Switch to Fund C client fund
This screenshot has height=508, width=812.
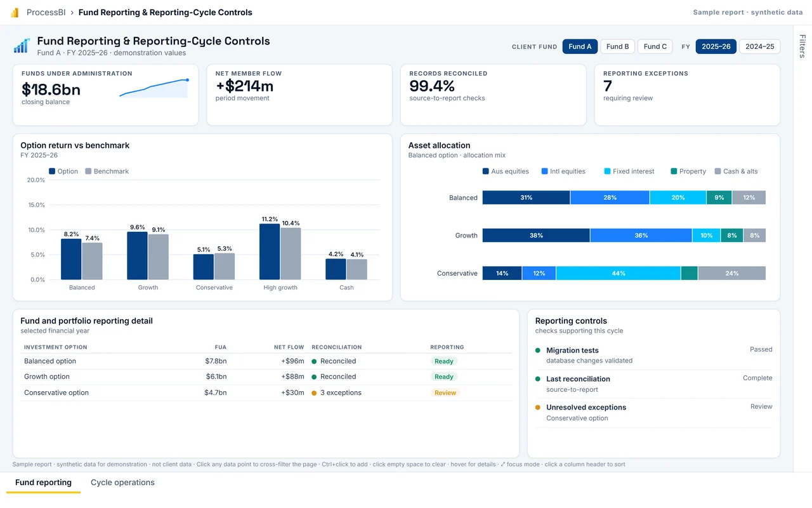[655, 46]
